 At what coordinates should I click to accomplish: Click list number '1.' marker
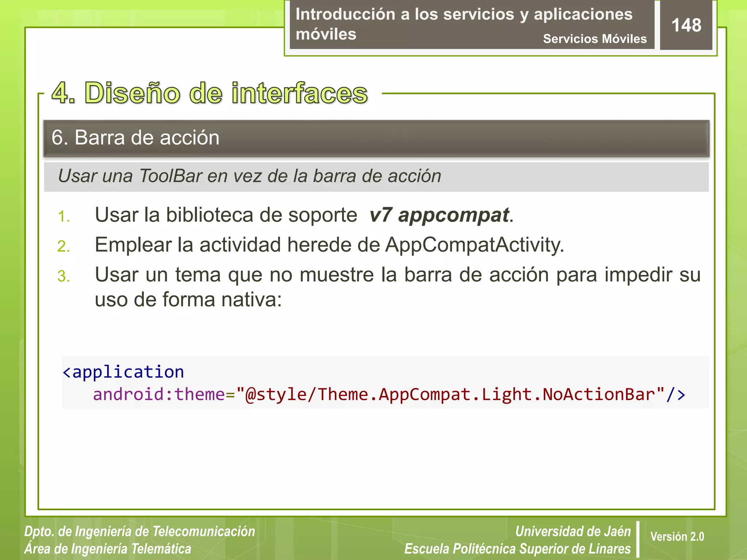(x=64, y=217)
